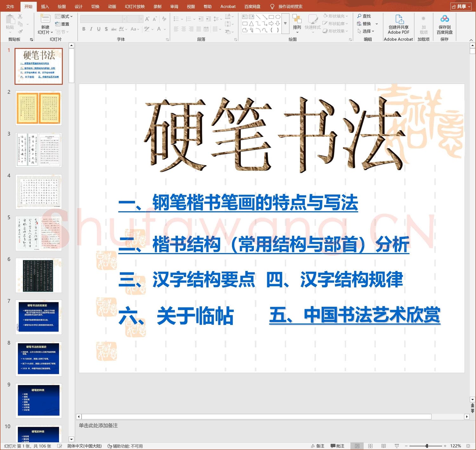
Task: Switch to the Design (设计) tab
Action: [78, 6]
